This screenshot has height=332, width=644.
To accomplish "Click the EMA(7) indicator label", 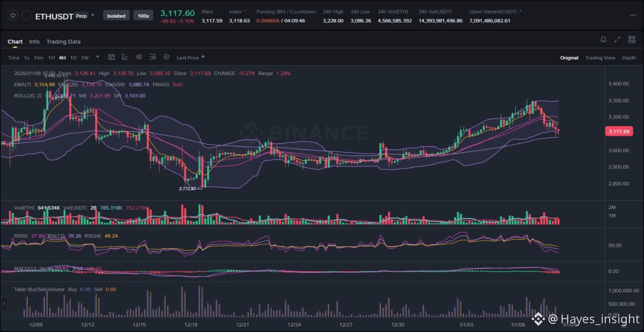I will point(23,85).
